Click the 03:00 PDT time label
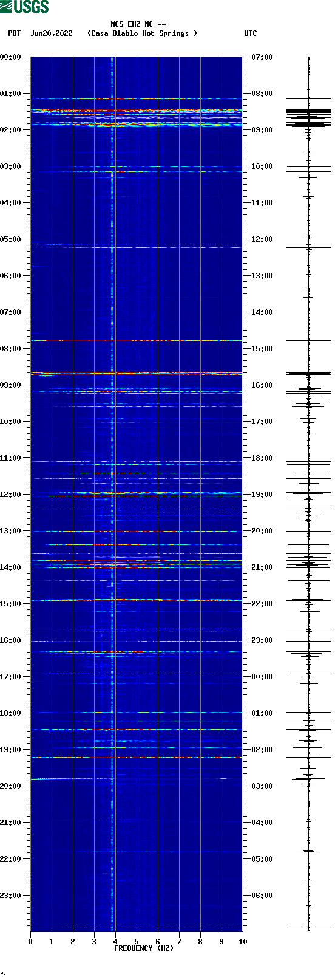Screen dimensions: 335x980 coord(11,166)
